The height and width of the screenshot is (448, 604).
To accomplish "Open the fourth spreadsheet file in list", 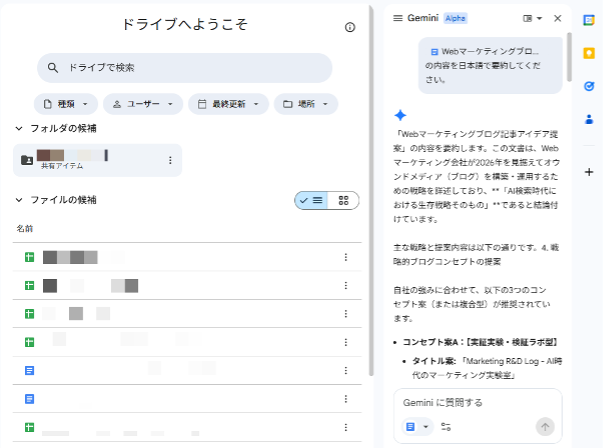I will tap(187, 342).
